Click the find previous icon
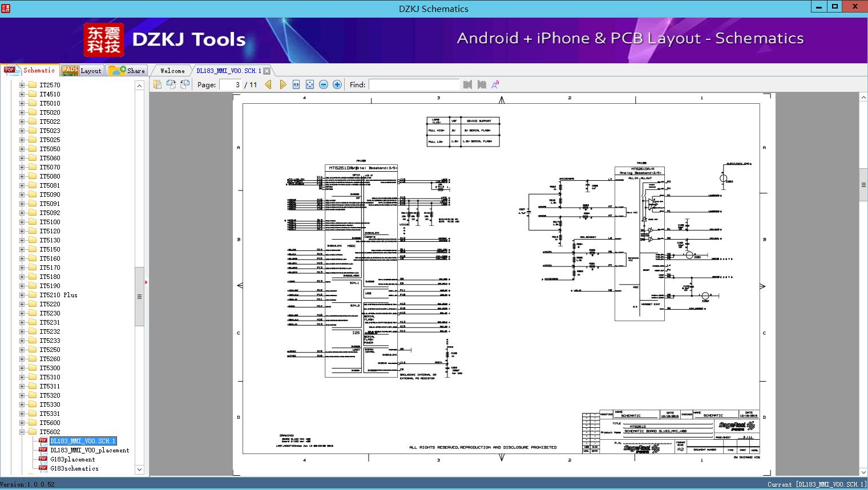The image size is (868, 490). point(468,84)
